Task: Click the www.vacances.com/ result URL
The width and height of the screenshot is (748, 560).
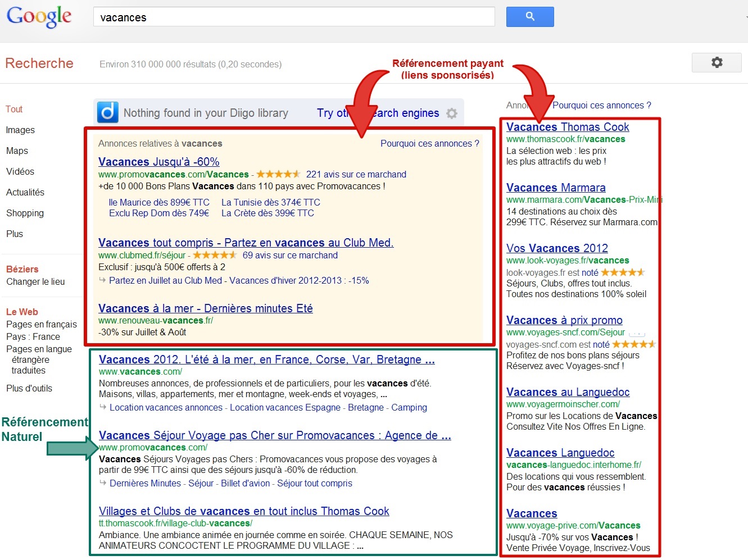Action: 140,371
